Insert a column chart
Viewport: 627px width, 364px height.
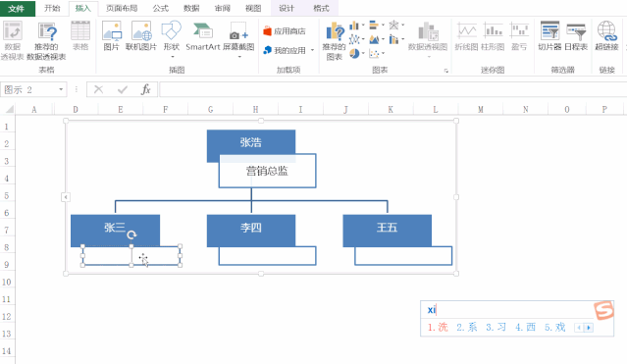click(x=354, y=26)
